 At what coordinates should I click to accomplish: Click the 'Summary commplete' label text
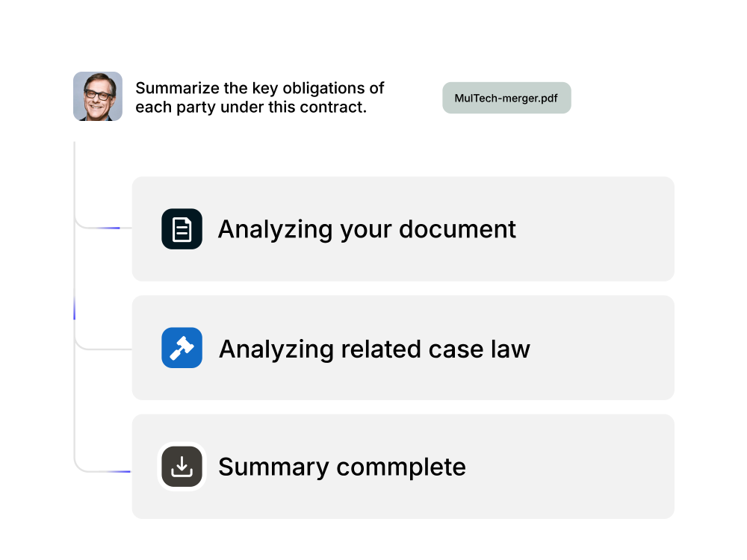point(342,467)
